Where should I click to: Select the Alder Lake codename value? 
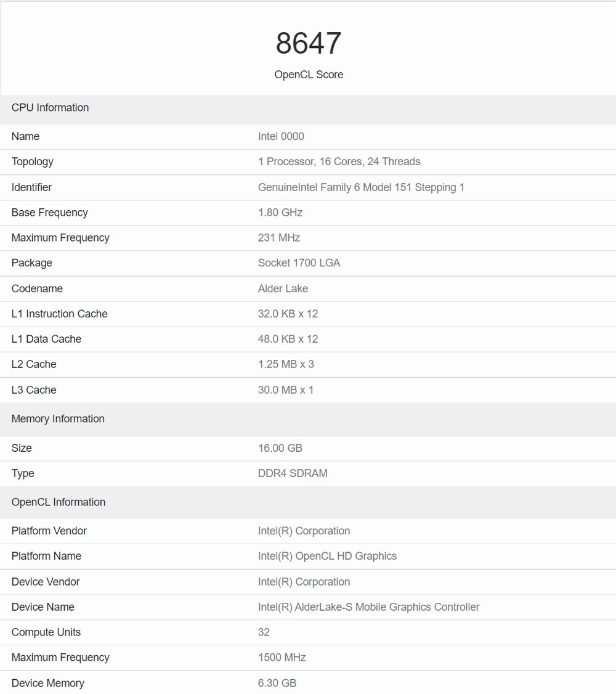[x=283, y=288]
